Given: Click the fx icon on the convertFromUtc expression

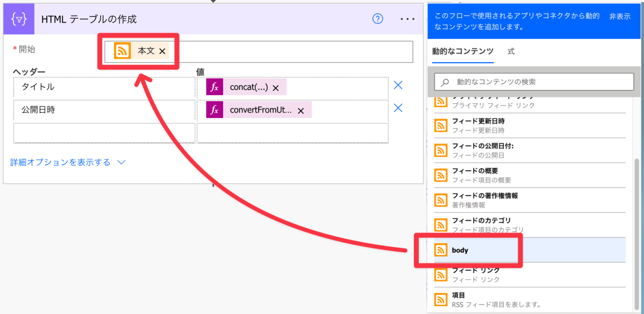Looking at the screenshot, I should [x=214, y=110].
